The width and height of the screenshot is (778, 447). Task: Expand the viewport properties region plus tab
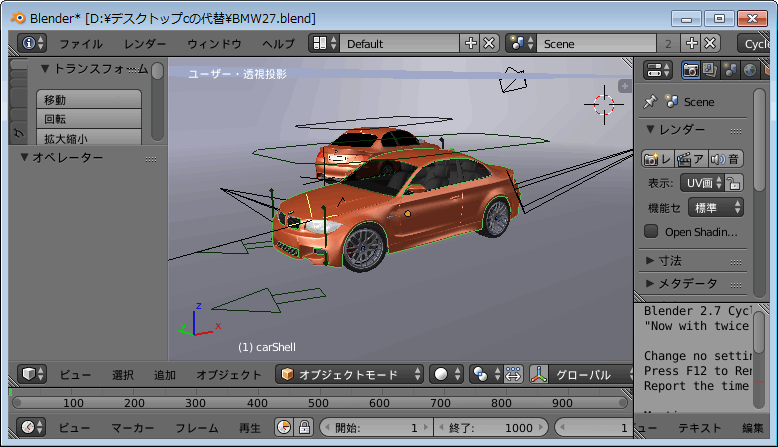pyautogui.click(x=625, y=86)
